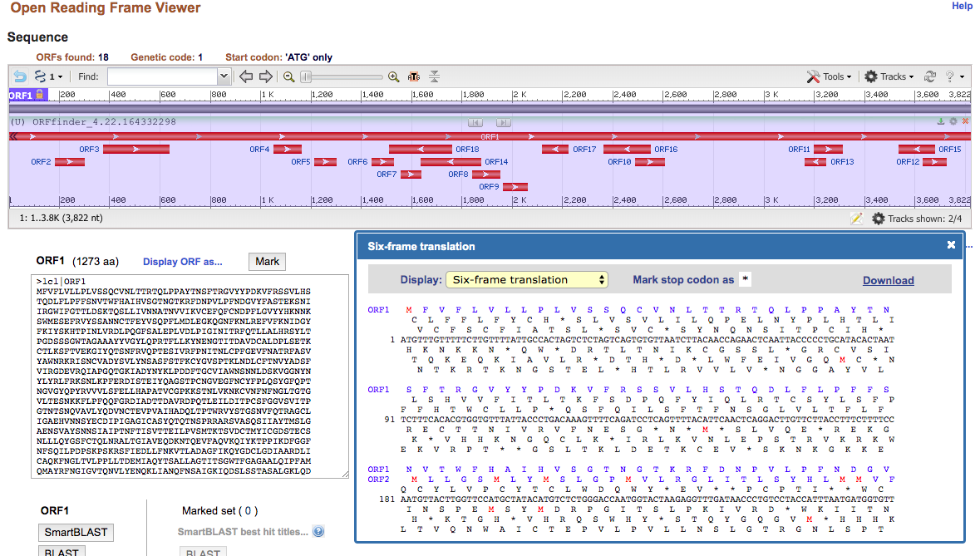Open the Find combo box dropdown arrow

click(224, 76)
